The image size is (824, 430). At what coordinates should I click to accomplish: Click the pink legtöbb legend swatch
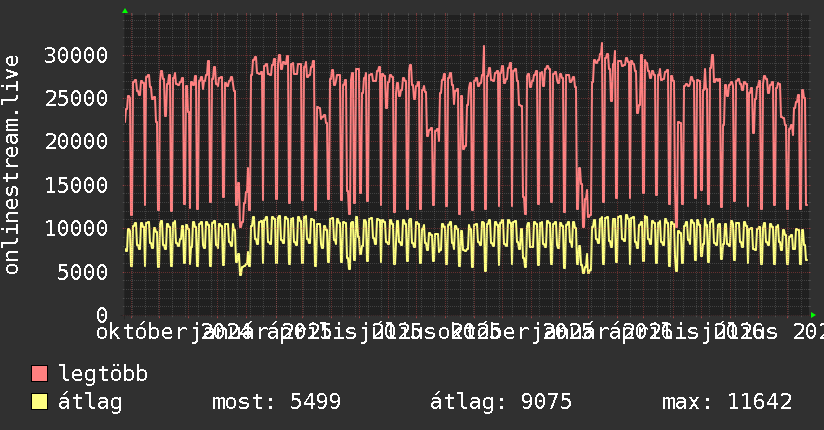[x=39, y=374]
